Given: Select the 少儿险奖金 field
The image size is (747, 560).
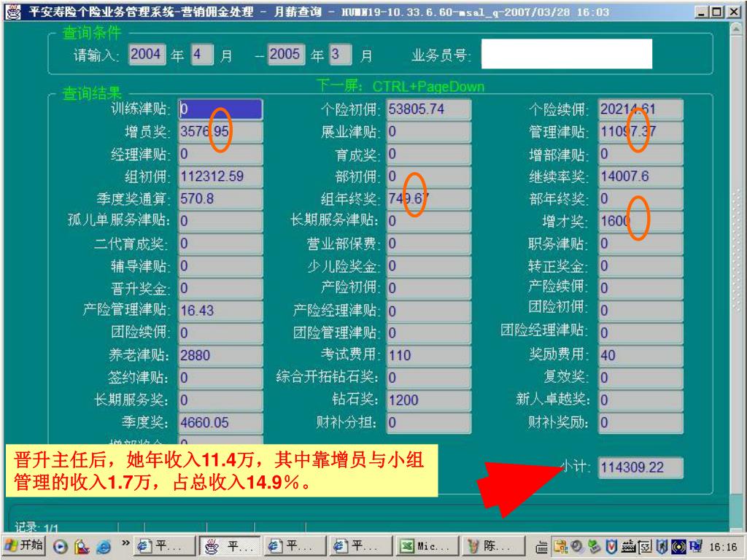Looking at the screenshot, I should pos(428,266).
